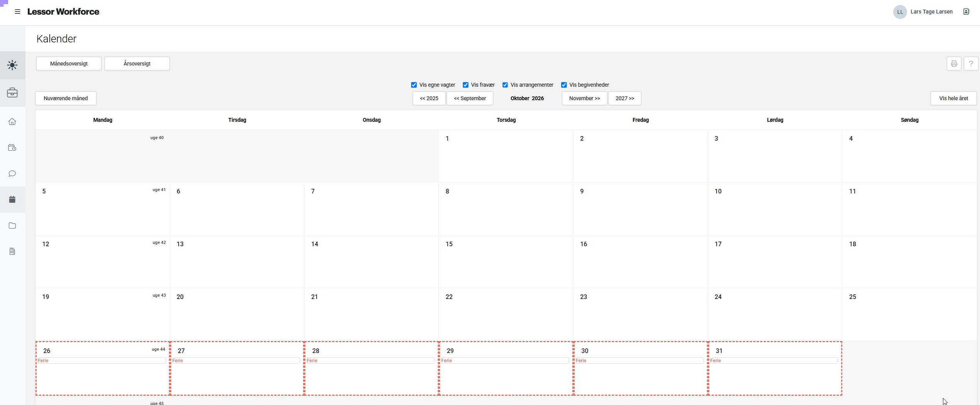
Task: Open the briefcase sidebar icon
Action: pos(12,93)
